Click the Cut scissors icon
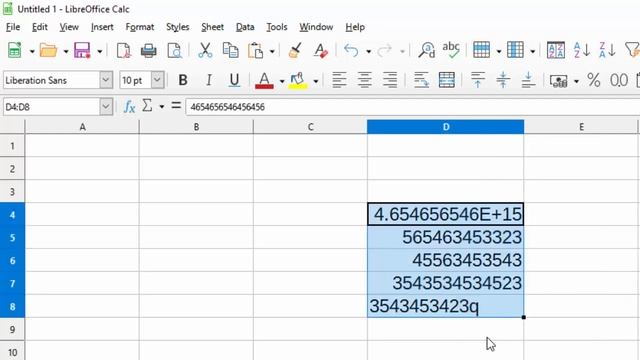The image size is (640, 360). tap(205, 51)
